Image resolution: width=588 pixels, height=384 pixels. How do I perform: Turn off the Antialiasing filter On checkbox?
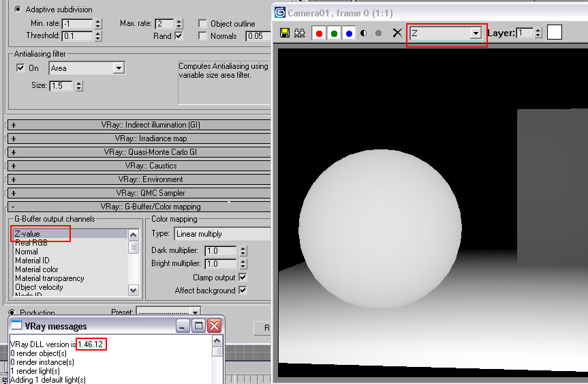click(x=20, y=68)
